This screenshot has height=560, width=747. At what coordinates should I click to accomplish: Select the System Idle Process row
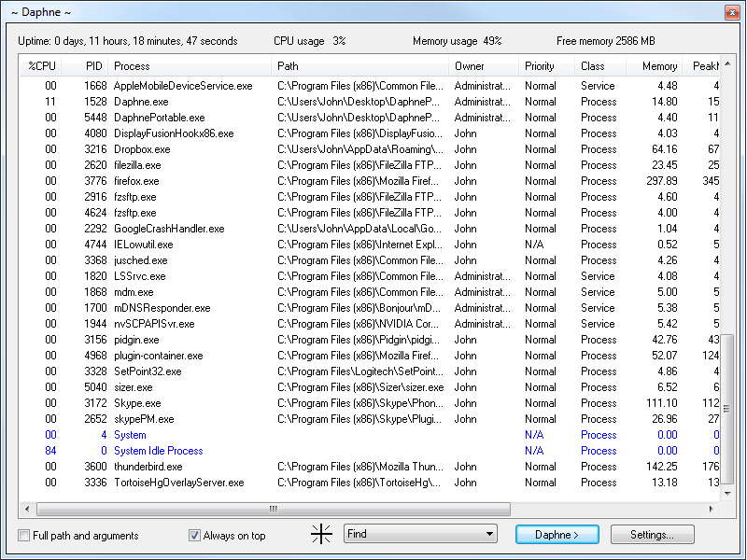(x=158, y=451)
